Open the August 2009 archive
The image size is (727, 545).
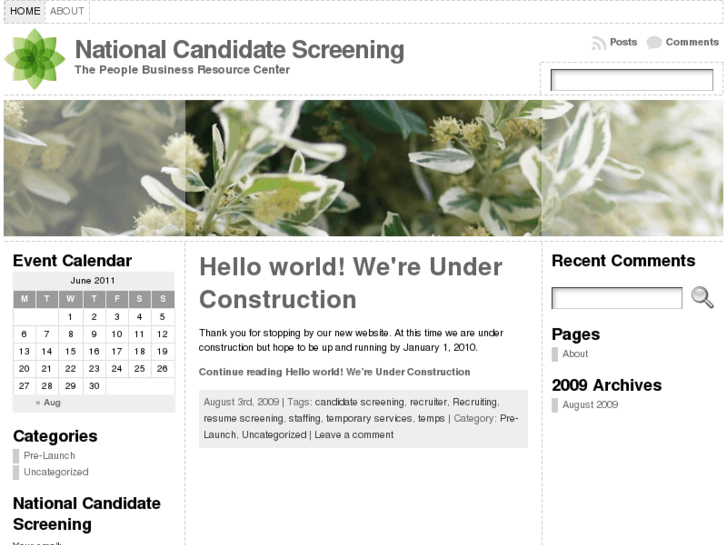590,404
